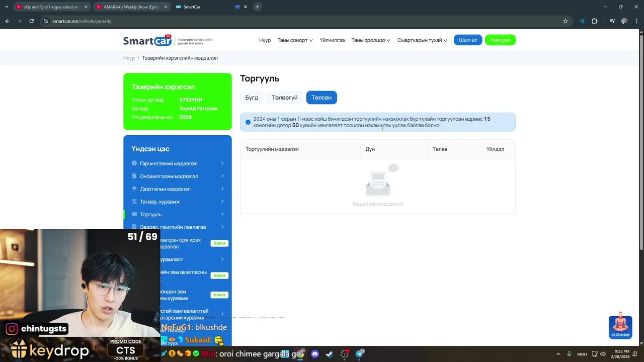Go back using the browser back arrow
Viewport: 644px width, 362px height.
7,21
